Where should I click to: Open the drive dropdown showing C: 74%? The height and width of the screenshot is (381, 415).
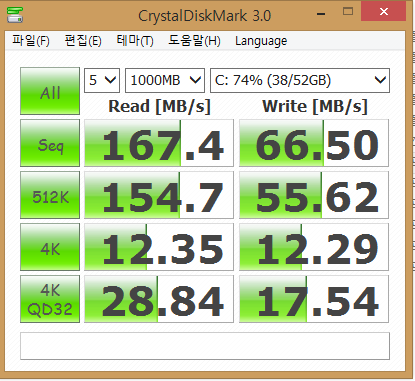click(300, 80)
